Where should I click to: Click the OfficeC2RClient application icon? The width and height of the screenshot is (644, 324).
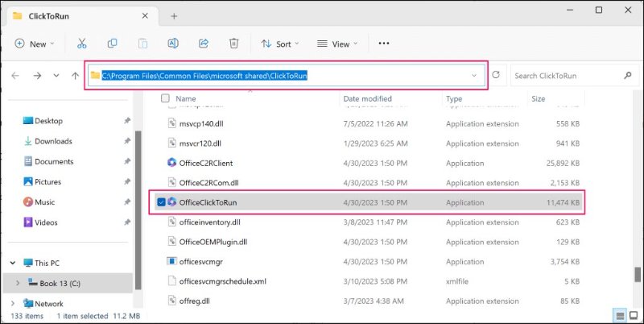point(171,163)
